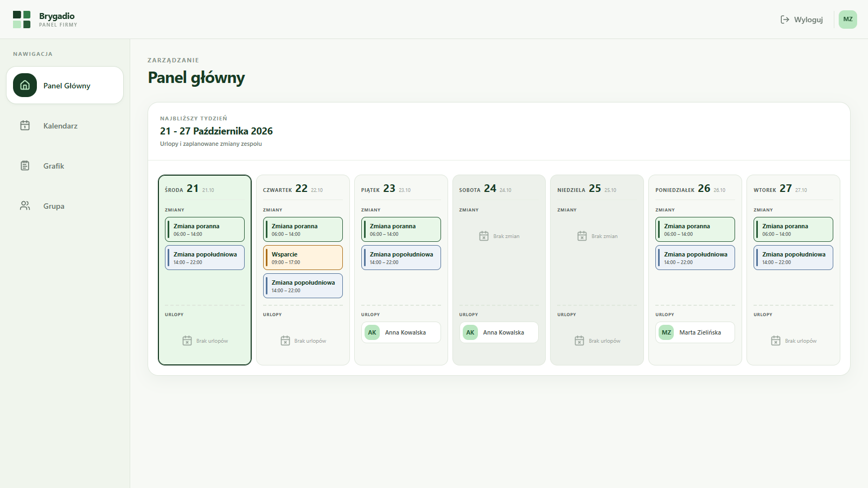Select Panel Główny menu label
Image resolution: width=868 pixels, height=488 pixels.
(67, 86)
